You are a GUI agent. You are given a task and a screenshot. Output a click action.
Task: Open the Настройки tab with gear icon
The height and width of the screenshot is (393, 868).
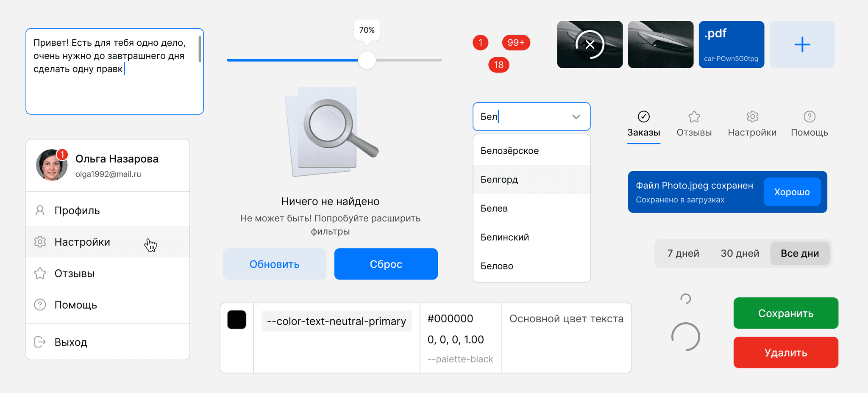point(752,124)
